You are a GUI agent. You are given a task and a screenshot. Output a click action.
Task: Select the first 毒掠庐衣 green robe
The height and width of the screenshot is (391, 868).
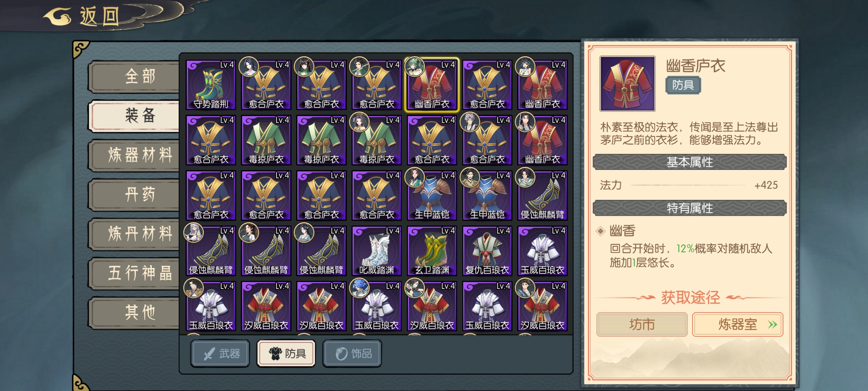(266, 140)
